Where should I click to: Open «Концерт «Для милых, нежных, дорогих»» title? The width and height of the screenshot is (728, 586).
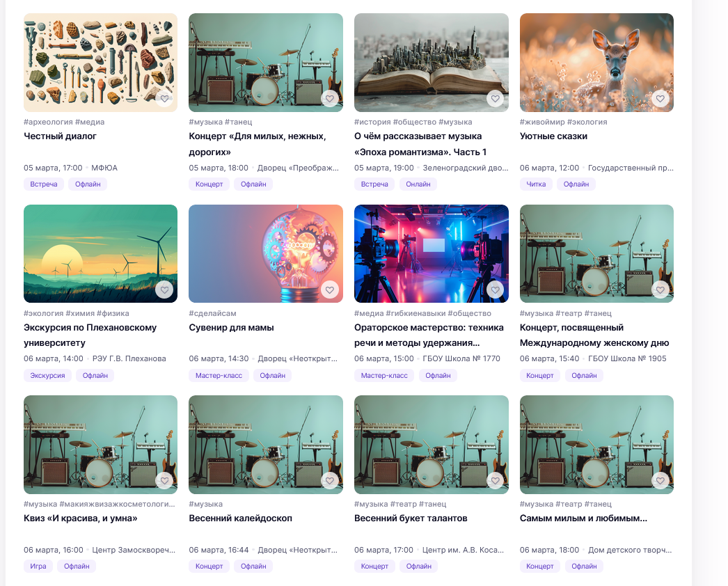point(258,144)
